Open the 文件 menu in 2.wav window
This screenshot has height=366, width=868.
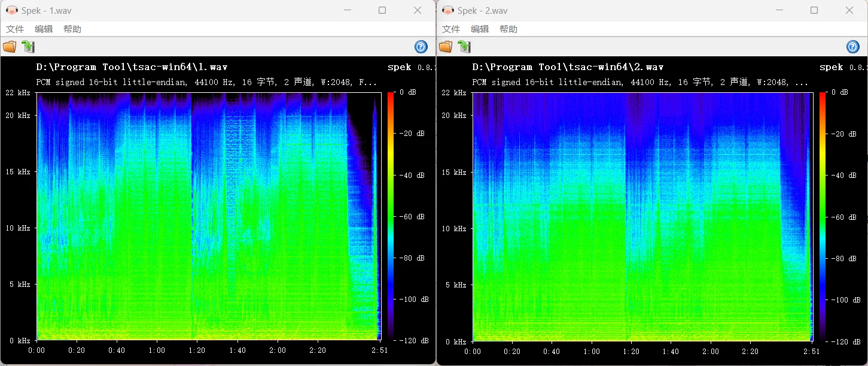[451, 29]
